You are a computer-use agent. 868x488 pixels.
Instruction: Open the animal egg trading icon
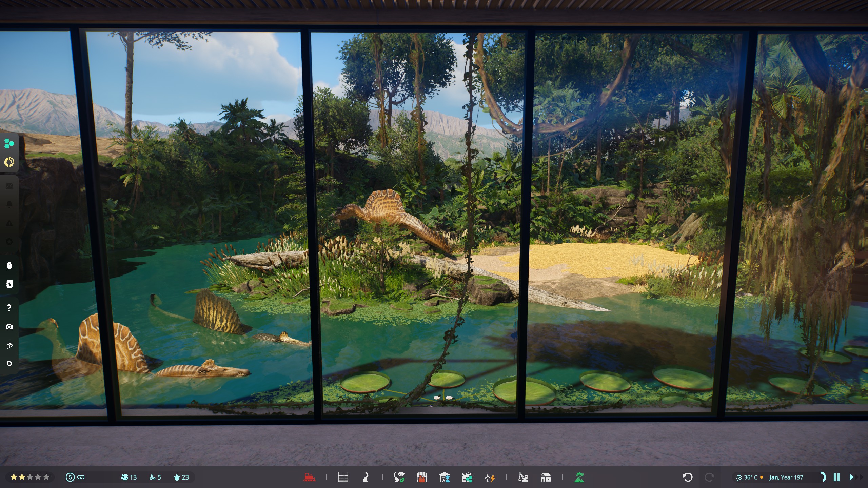click(x=9, y=265)
